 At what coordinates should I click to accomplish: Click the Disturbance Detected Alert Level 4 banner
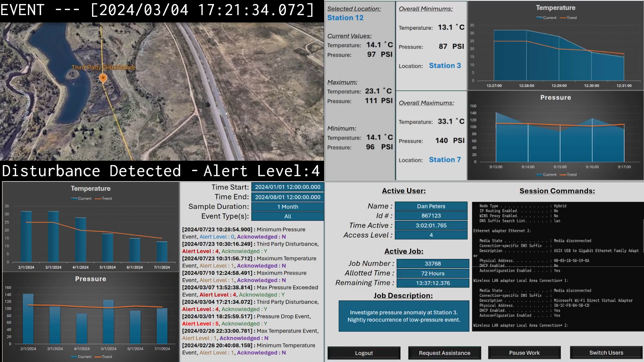coord(161,171)
